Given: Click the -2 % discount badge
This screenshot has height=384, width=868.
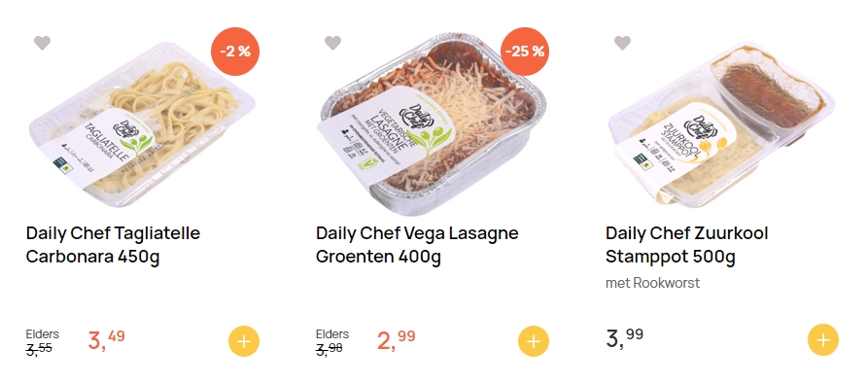Looking at the screenshot, I should click(235, 52).
